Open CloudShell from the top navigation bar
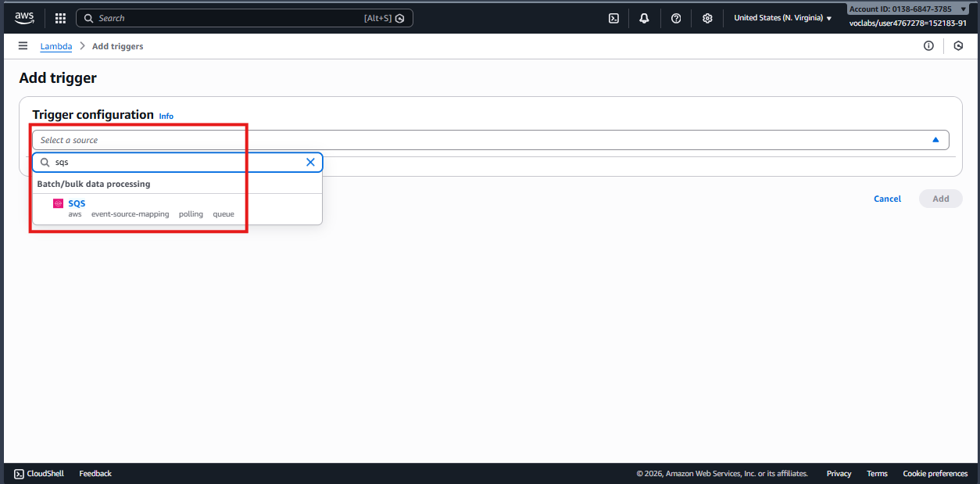This screenshot has width=980, height=484. [x=614, y=17]
